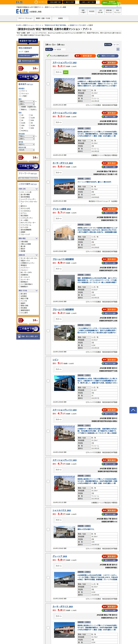Open photo of レピン building
The width and height of the screenshot is (138, 644).
click(64, 383)
